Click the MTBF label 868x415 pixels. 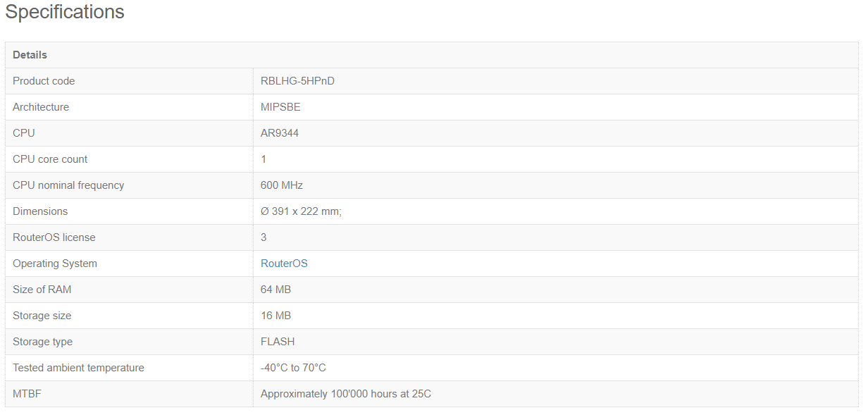coord(27,394)
